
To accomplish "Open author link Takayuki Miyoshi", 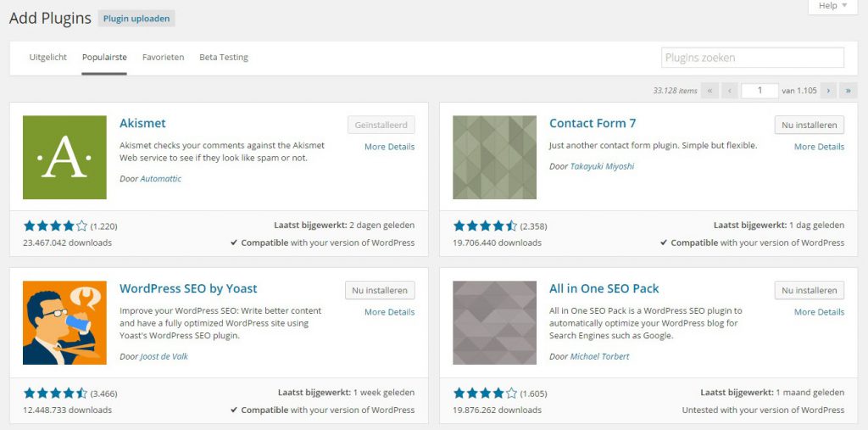I will 603,166.
